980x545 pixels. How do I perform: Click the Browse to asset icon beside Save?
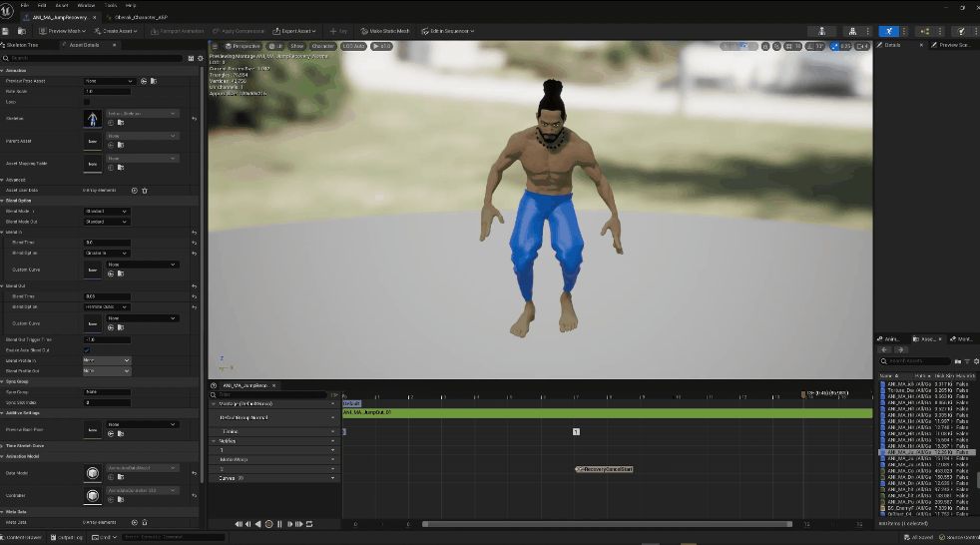21,31
